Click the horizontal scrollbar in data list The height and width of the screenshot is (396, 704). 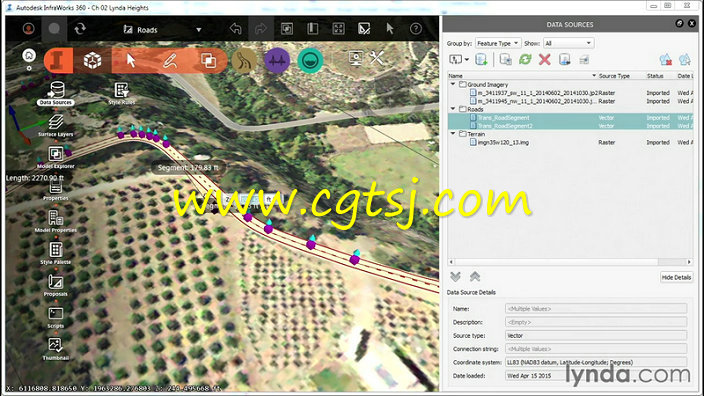556,262
